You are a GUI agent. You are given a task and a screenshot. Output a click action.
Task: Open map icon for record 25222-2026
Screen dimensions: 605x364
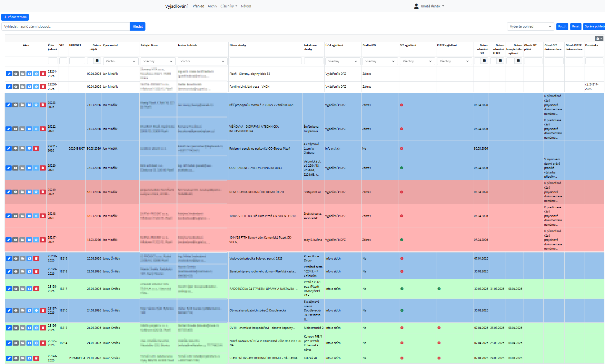[29, 129]
